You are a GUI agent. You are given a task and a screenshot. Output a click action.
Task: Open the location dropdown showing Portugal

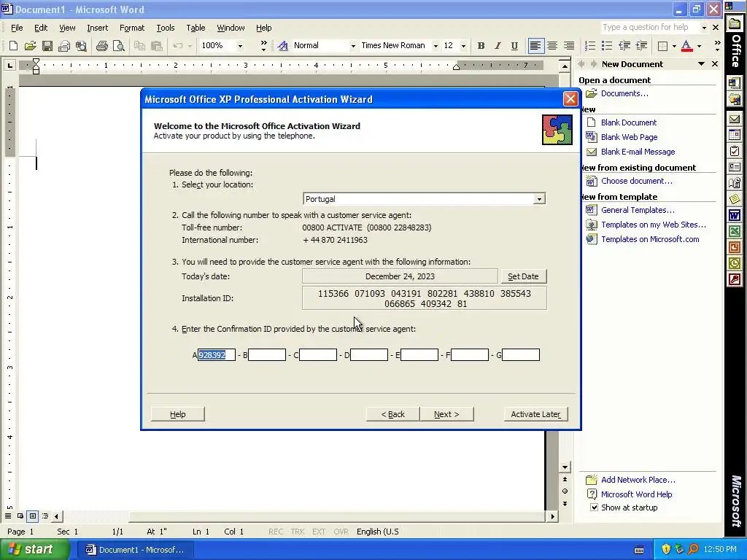pos(539,199)
